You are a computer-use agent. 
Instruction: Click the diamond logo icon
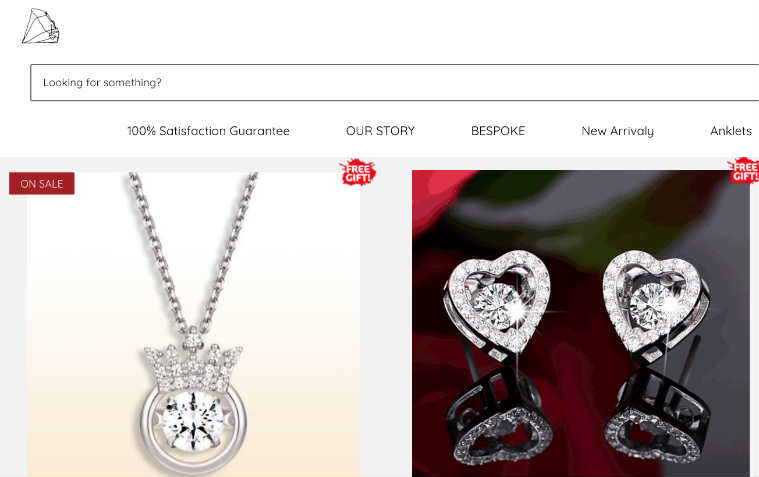pyautogui.click(x=41, y=27)
